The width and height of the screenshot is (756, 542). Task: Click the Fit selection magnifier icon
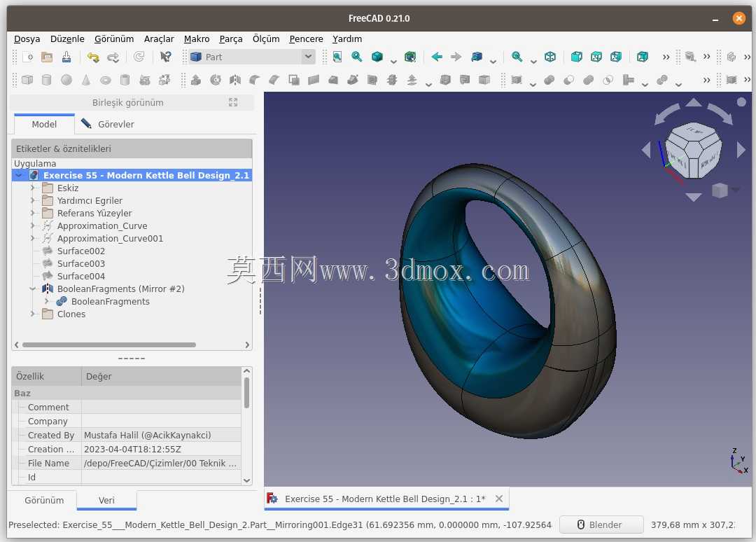[357, 57]
